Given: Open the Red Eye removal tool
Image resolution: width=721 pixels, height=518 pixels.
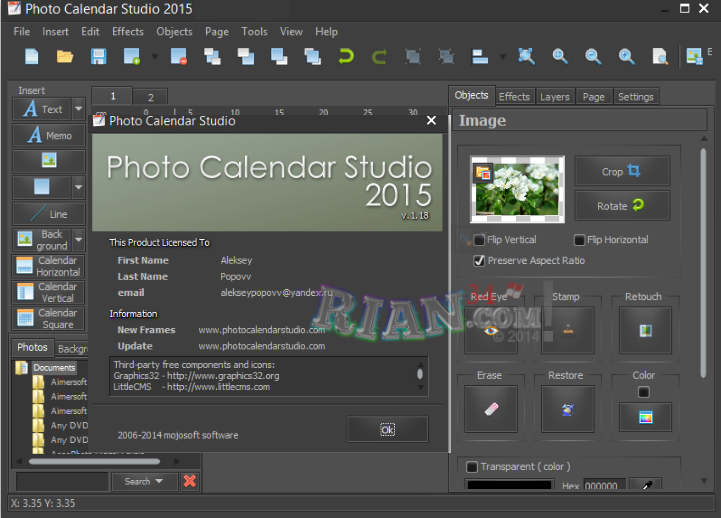Looking at the screenshot, I should [491, 330].
